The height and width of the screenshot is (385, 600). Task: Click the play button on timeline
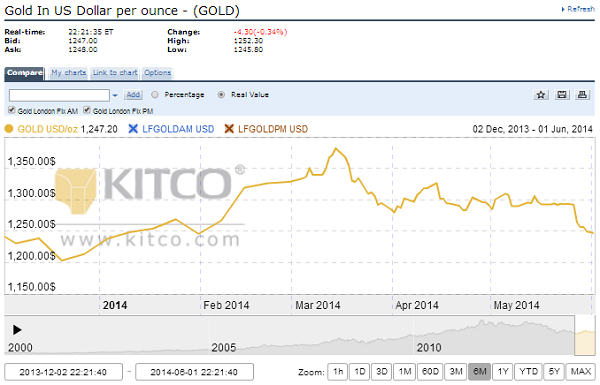coord(17,330)
